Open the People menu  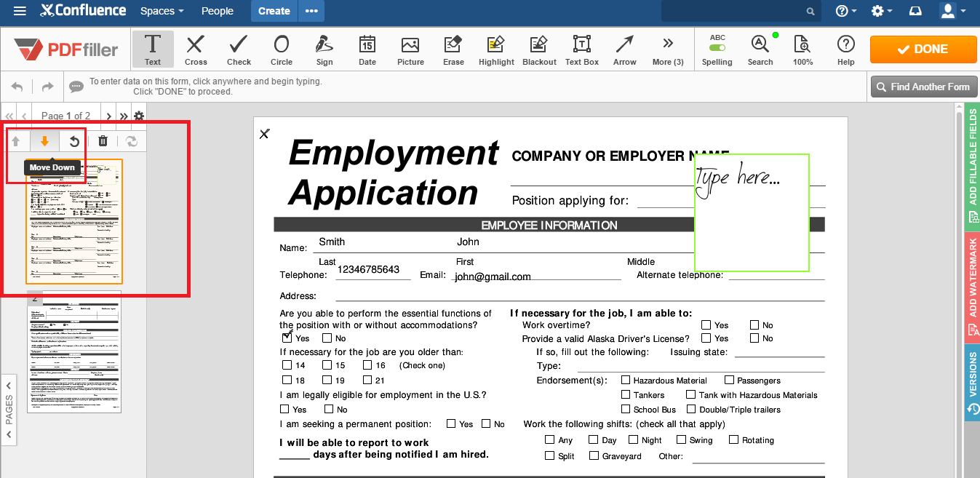218,11
